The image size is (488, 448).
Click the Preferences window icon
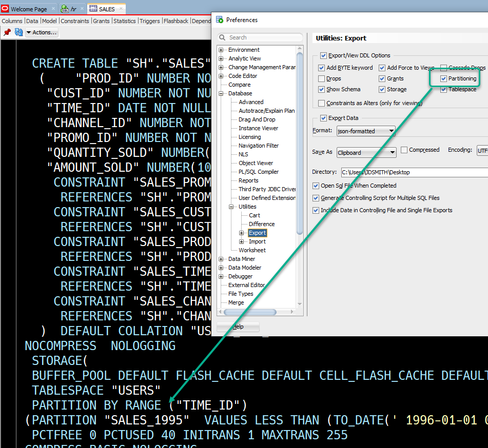point(220,19)
